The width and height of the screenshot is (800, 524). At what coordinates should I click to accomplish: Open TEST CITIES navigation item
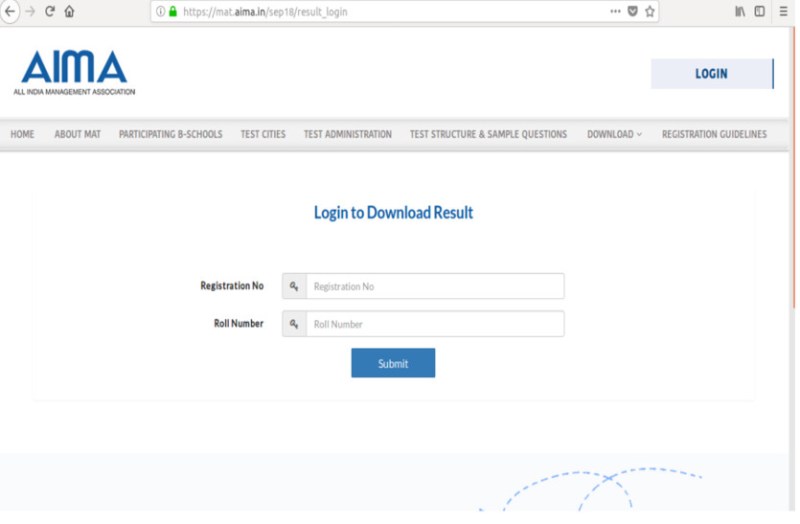(263, 134)
